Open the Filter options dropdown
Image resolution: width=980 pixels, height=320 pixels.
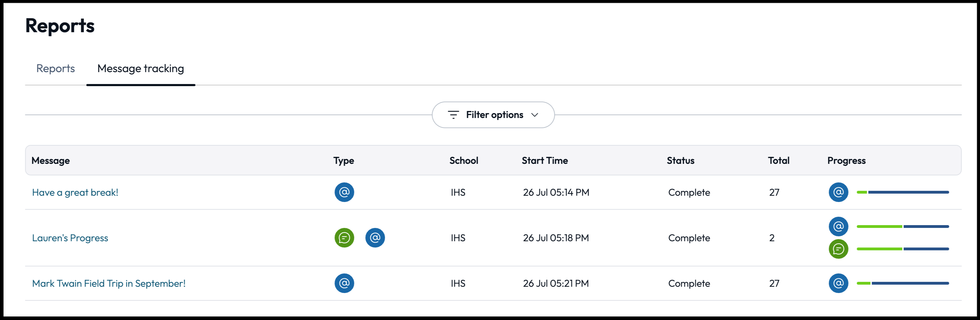(x=493, y=115)
